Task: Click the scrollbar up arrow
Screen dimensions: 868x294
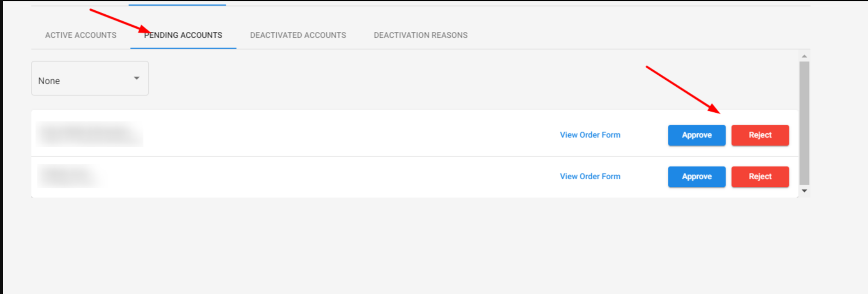Action: (x=804, y=56)
